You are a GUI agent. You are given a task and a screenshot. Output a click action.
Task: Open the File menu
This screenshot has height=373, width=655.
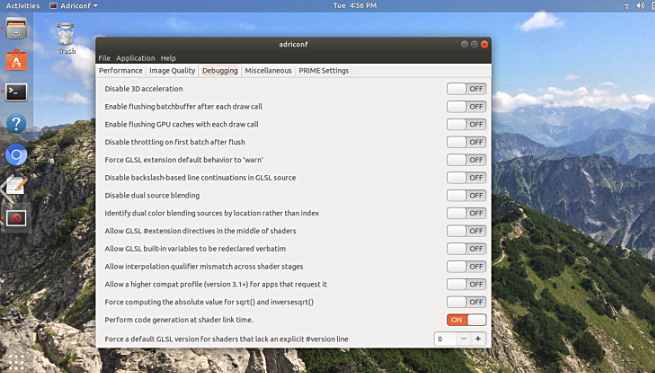104,58
